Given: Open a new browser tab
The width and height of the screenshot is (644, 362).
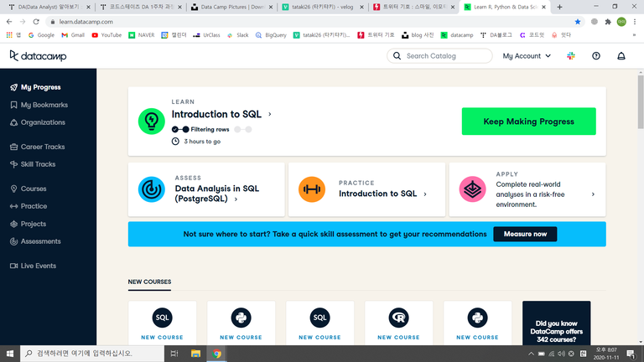Looking at the screenshot, I should 559,7.
